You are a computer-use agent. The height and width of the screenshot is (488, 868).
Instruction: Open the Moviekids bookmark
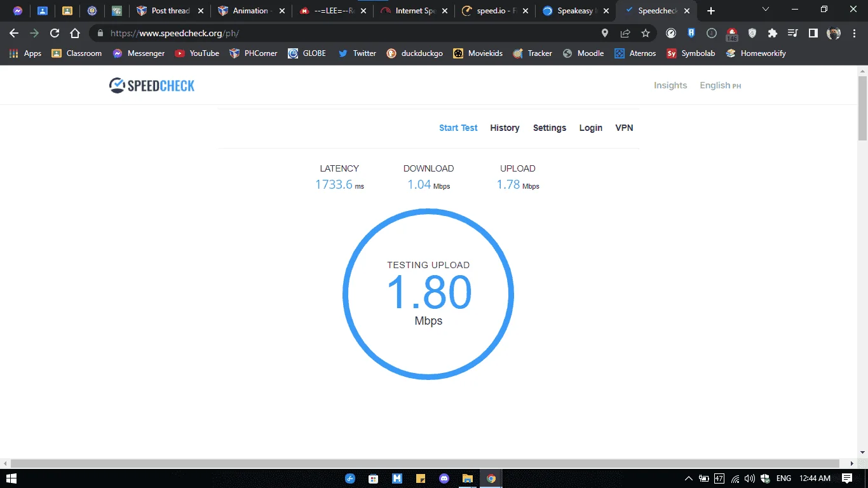point(478,53)
